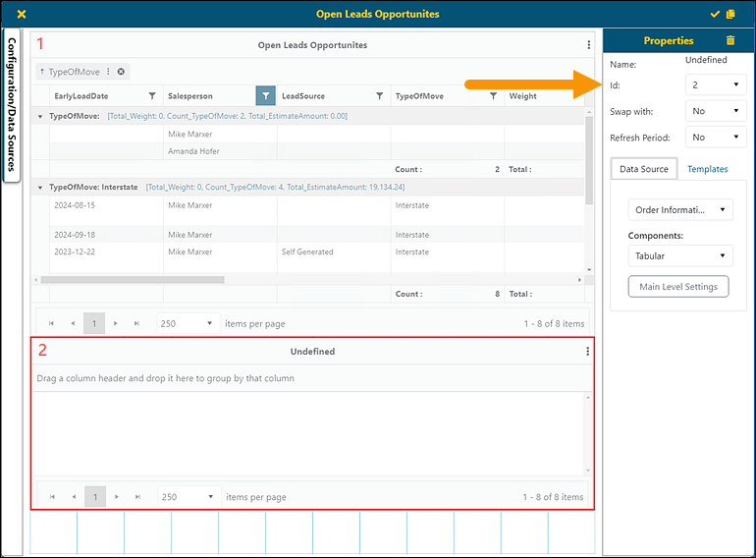
Task: Open the Components Tabular dropdown
Action: click(x=678, y=256)
